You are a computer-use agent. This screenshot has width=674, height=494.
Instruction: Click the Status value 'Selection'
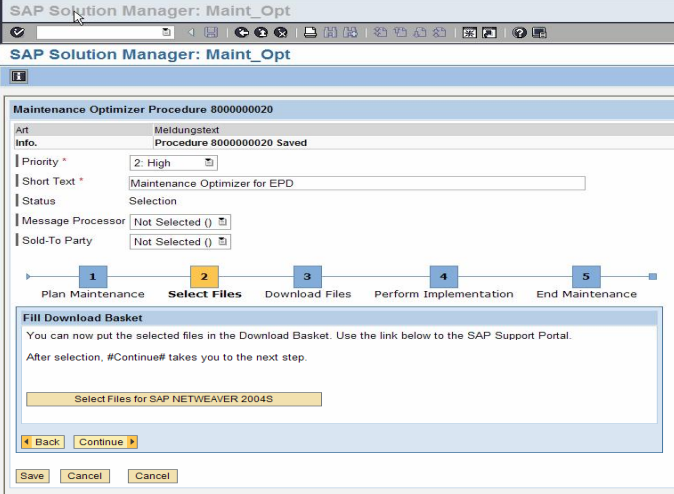153,201
